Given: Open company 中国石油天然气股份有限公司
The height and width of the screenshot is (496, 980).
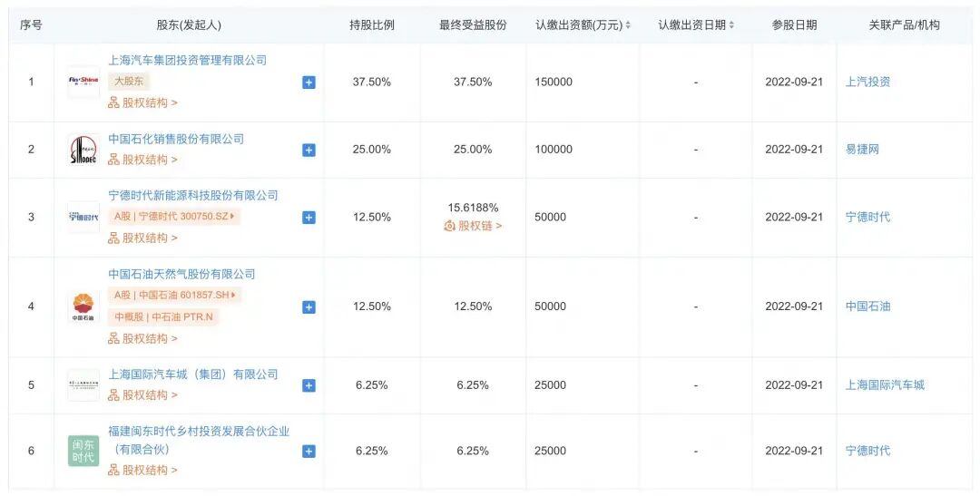Looking at the screenshot, I should (x=181, y=274).
